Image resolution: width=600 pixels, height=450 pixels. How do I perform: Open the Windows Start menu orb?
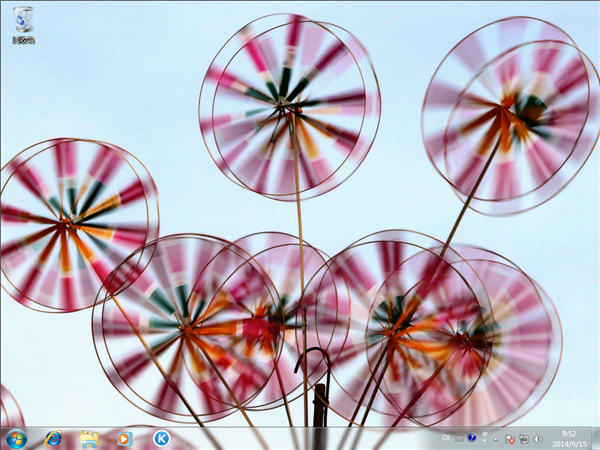tap(16, 438)
